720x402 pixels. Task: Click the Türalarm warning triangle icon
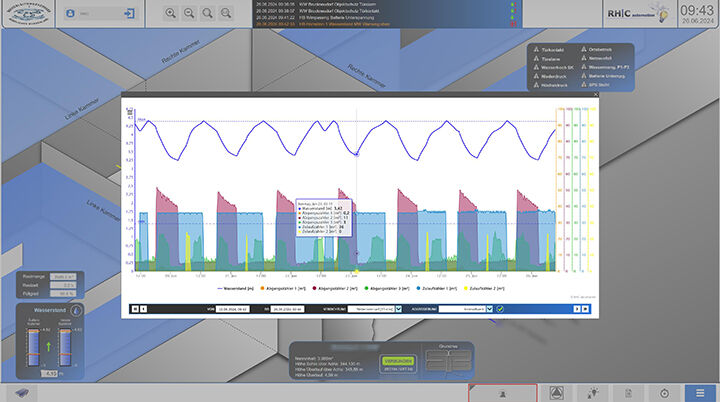[536, 58]
